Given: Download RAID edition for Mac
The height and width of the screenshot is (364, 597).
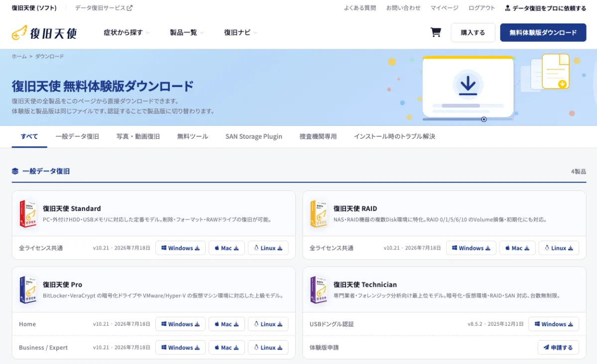Looking at the screenshot, I should click(x=517, y=248).
